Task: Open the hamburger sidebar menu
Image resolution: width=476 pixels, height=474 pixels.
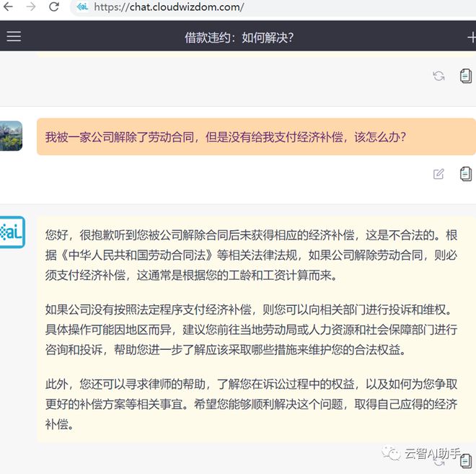Action: coord(13,37)
